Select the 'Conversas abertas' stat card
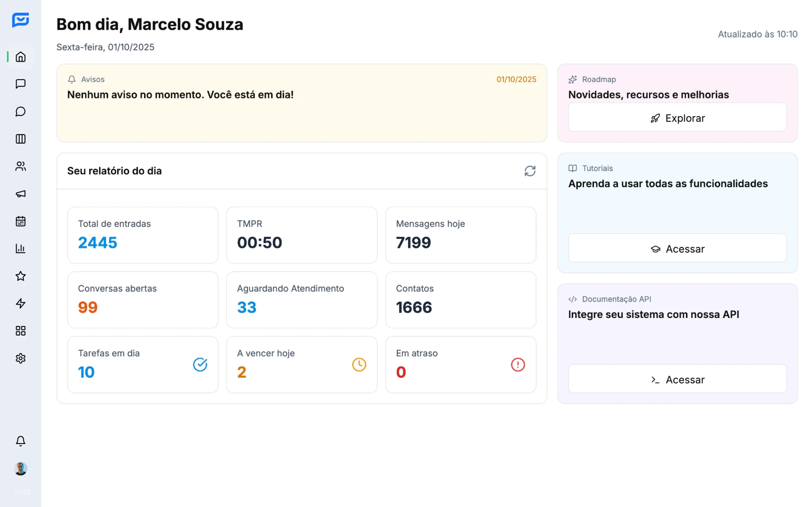This screenshot has width=812, height=507. [x=143, y=300]
